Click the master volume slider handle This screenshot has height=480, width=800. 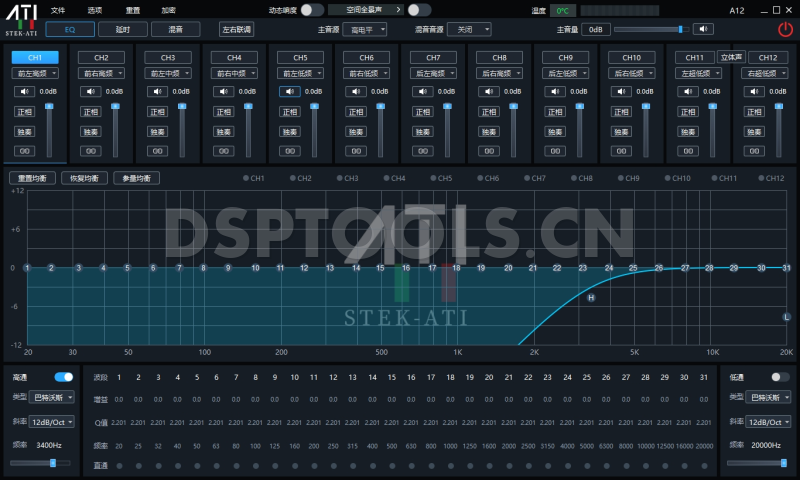point(681,29)
